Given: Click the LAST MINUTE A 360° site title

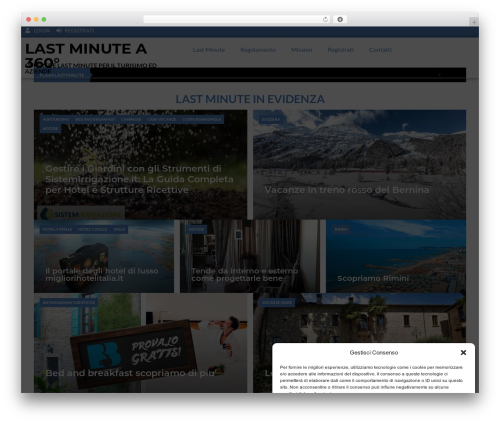Looking at the screenshot, I should point(86,56).
